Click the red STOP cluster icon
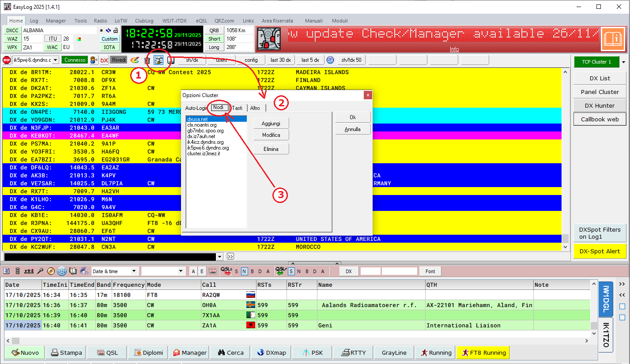Viewport: 630px width, 364px height. pos(7,60)
